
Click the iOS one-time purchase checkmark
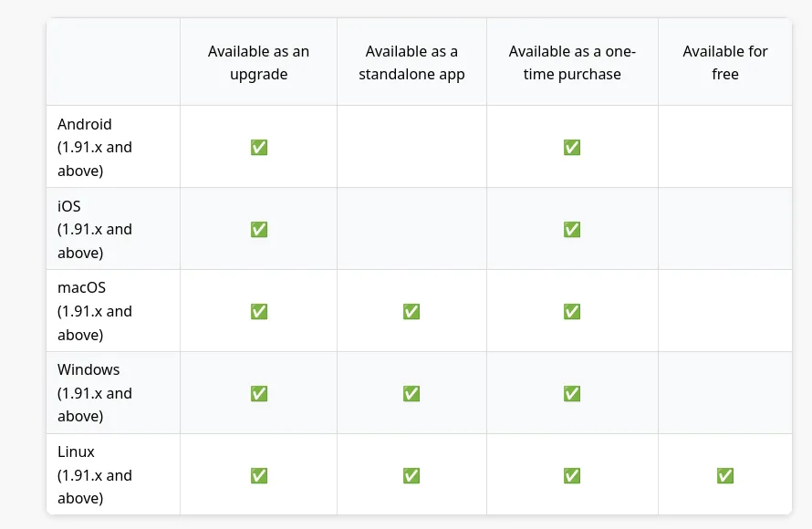coord(572,229)
